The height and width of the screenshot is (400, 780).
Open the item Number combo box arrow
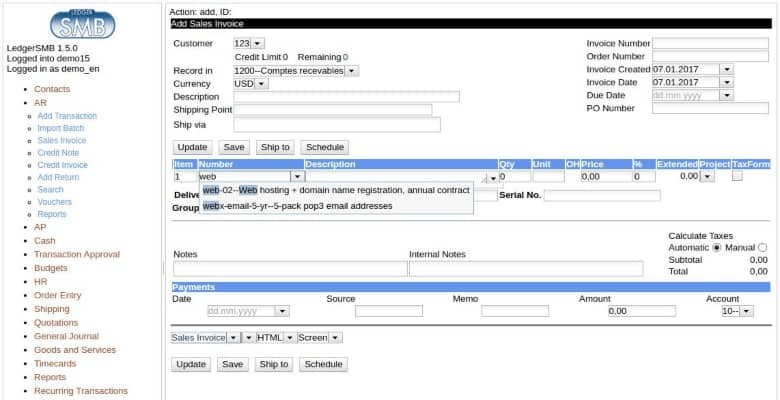coord(297,177)
